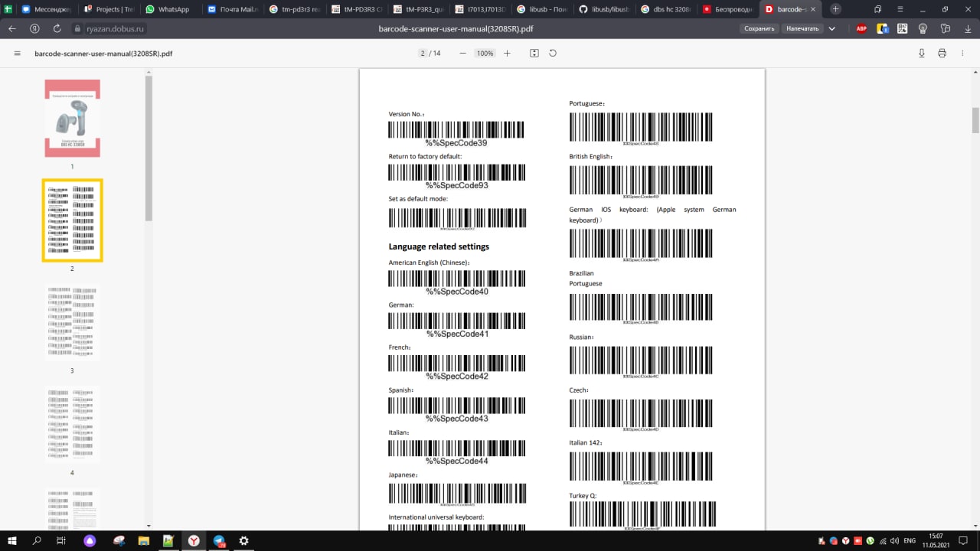
Task: Reload the current page
Action: point(57,28)
